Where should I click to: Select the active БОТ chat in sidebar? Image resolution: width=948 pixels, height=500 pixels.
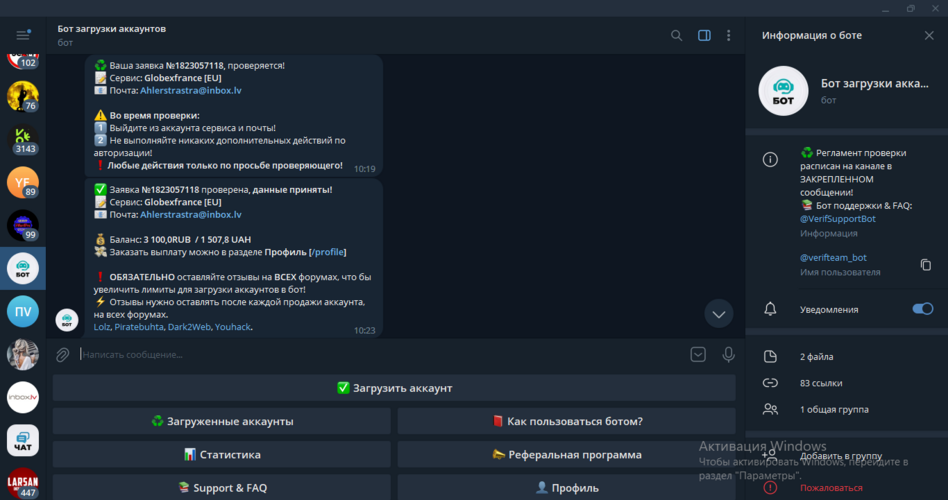(23, 268)
